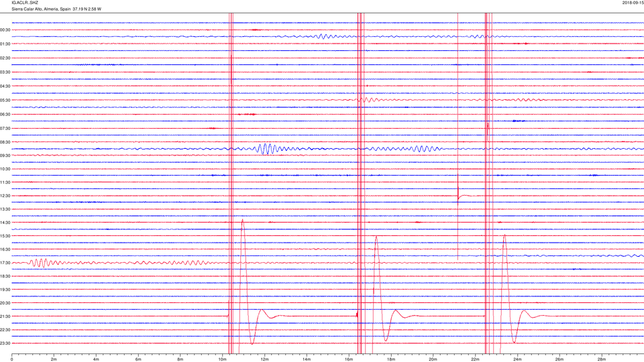Select the 16:30 time label
The width and height of the screenshot is (644, 362).
[5, 249]
